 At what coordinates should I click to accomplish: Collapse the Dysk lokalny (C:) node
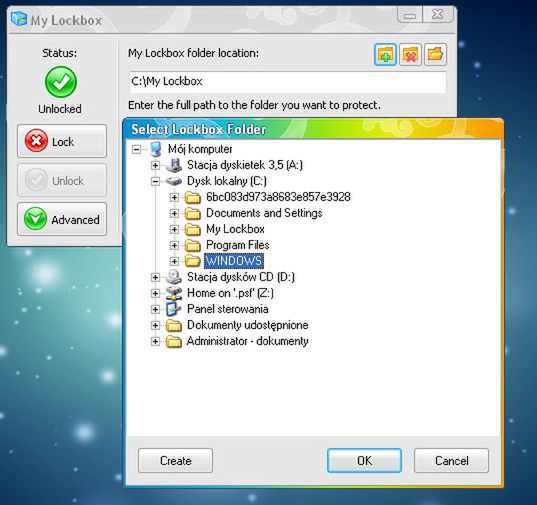(155, 181)
